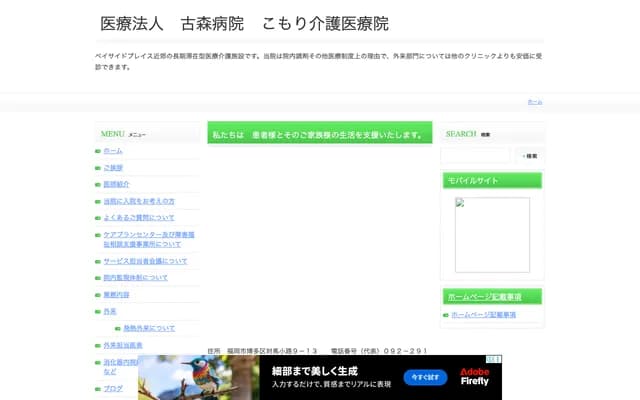
Task: Click the breadcrumb ホーム link at top right
Action: click(x=535, y=102)
